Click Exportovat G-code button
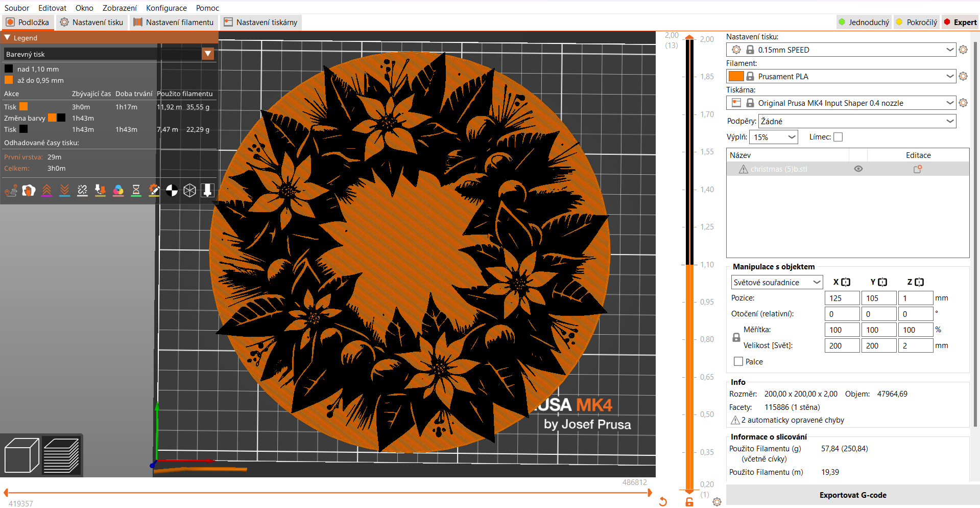Screen dimensions: 980x508 click(853, 495)
